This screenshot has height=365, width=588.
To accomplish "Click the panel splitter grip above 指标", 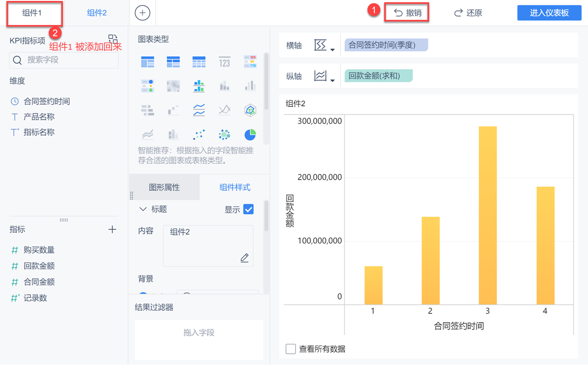I will tap(64, 220).
